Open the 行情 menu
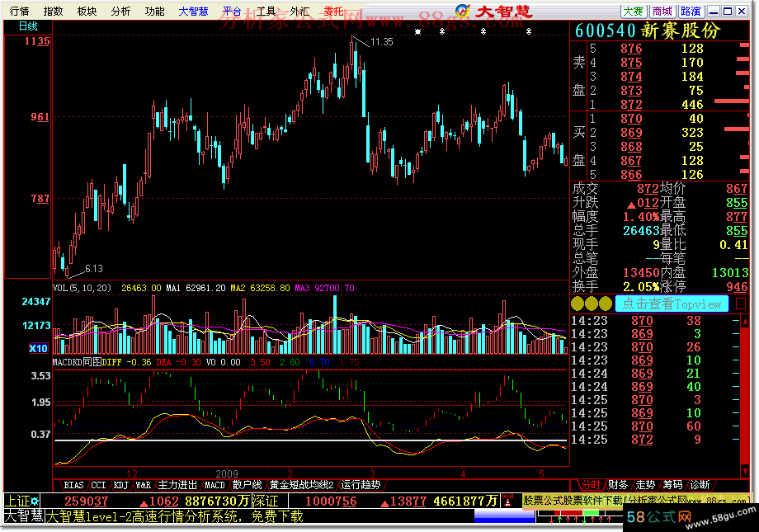The image size is (759, 532). [19, 11]
